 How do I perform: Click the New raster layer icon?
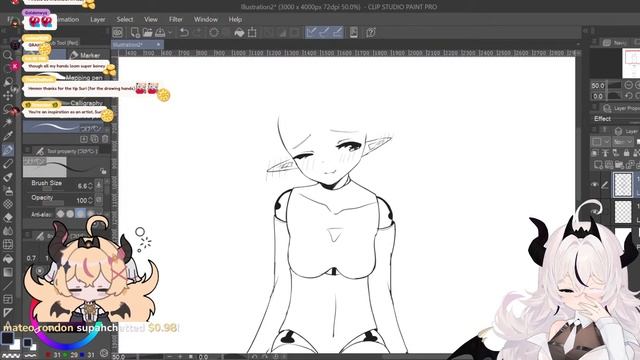click(x=598, y=165)
